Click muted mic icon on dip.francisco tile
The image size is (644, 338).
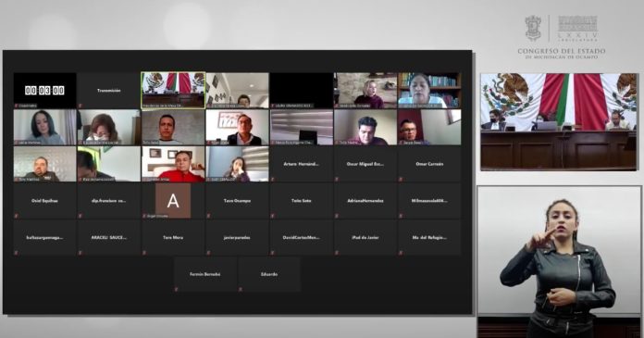(x=80, y=216)
